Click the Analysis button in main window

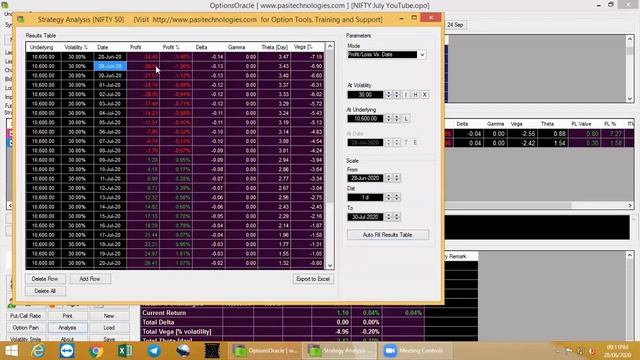67,328
